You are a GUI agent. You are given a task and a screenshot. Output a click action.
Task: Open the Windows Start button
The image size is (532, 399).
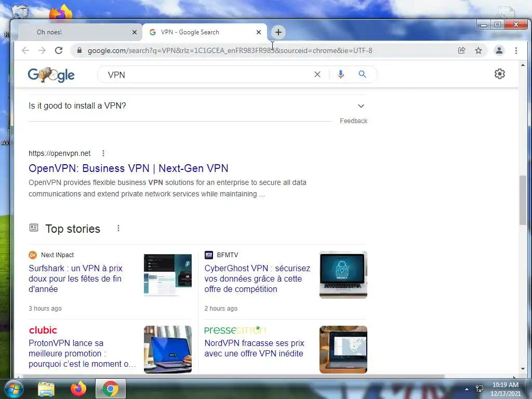(x=14, y=389)
